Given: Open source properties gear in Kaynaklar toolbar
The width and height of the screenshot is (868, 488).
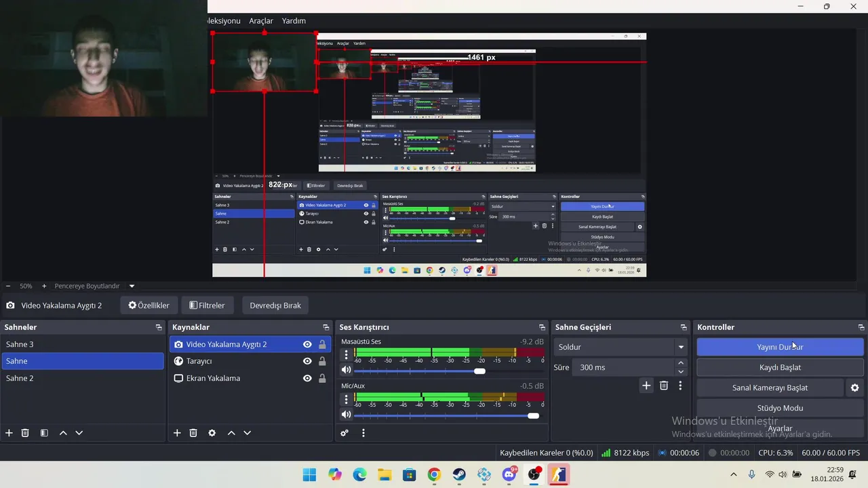Looking at the screenshot, I should pos(212,433).
